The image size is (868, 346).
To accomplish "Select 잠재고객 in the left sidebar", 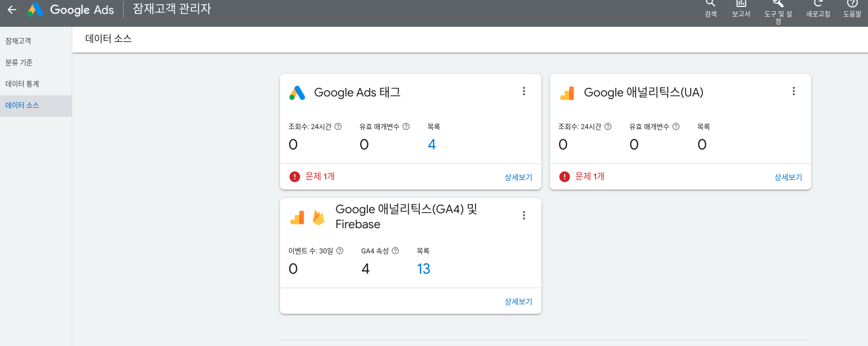I will coord(36,41).
